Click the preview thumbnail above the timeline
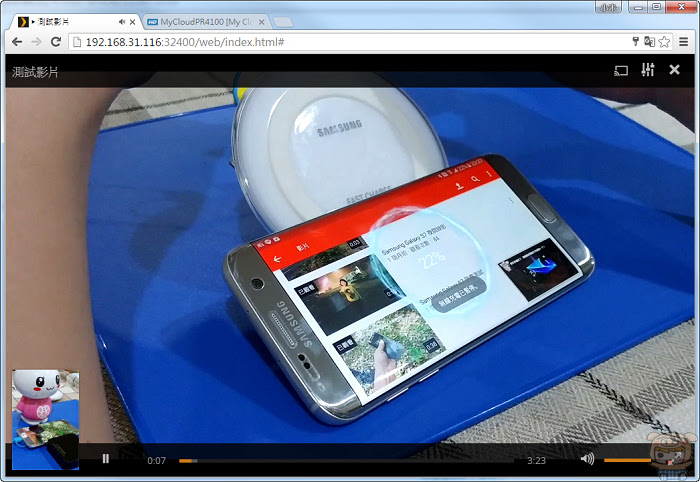 (x=46, y=420)
